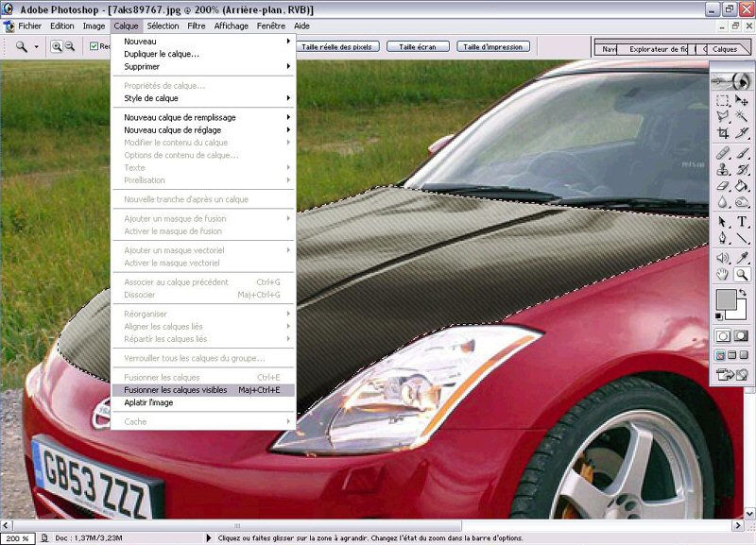The image size is (756, 545).
Task: Choose full screen mode with menu bar
Action: [731, 356]
